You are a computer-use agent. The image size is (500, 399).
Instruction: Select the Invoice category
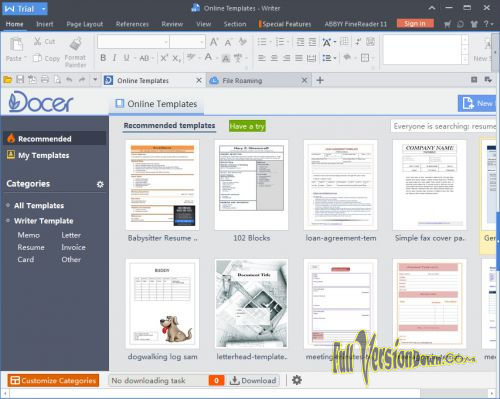(73, 247)
